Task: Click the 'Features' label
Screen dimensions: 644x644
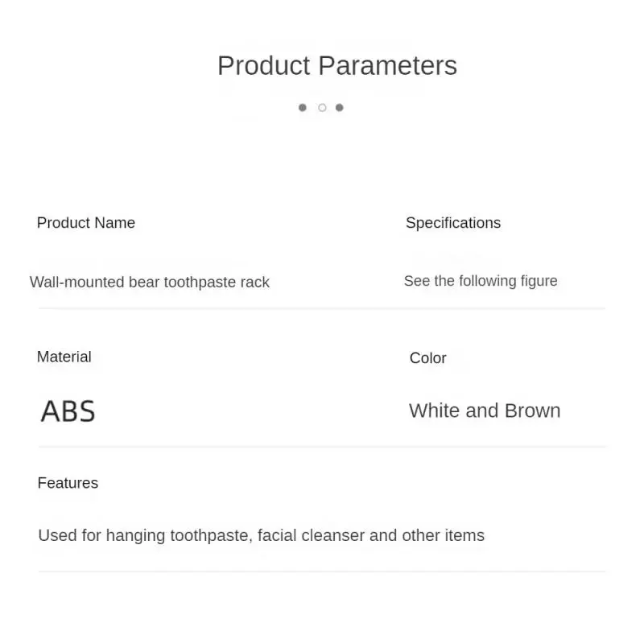Action: 68,483
